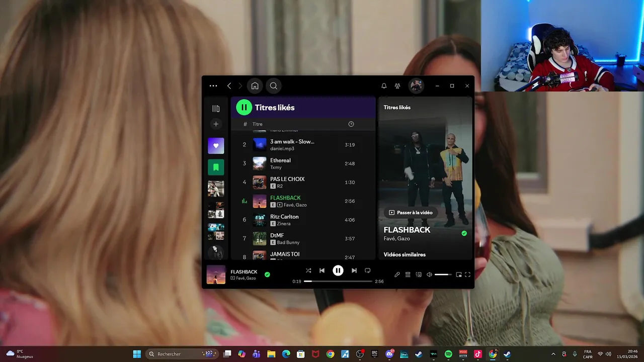Screen dimensions: 644x362
Task: Go to Spotify Home
Action: [x=255, y=85]
